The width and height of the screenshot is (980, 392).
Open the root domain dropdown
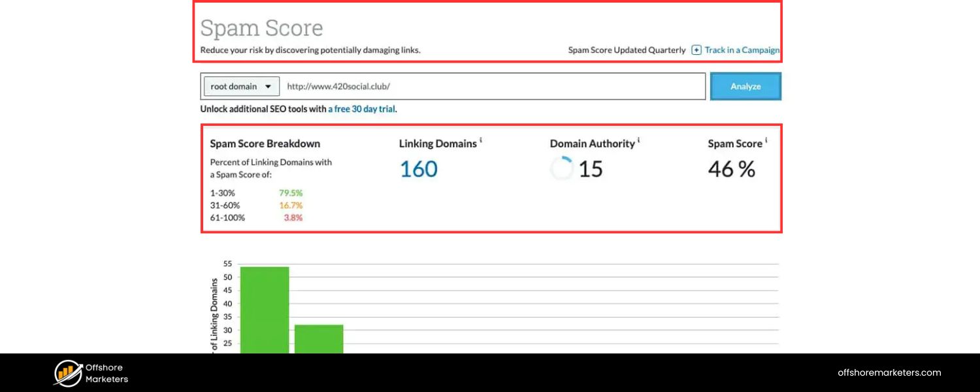tap(241, 86)
